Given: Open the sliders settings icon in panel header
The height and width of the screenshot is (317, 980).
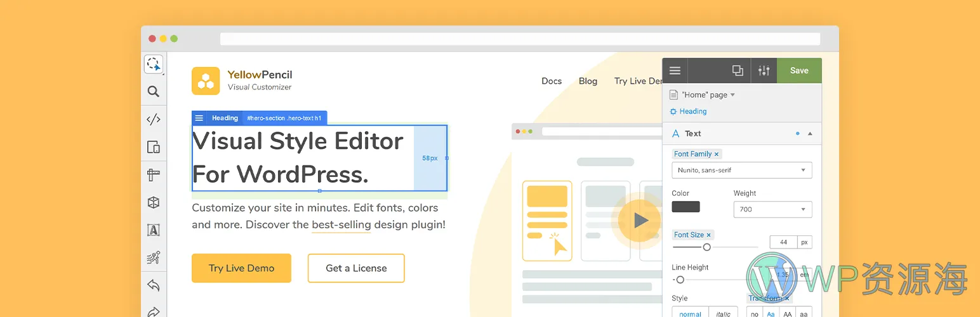Looking at the screenshot, I should coord(764,70).
